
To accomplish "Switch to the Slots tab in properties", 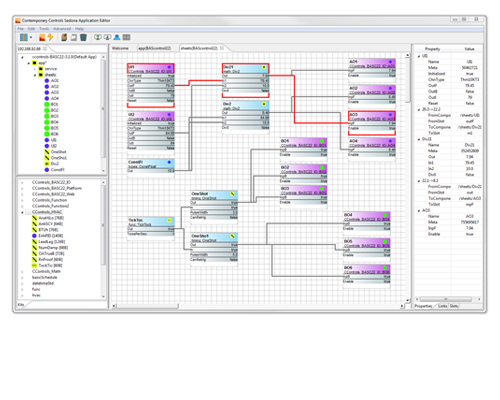I will point(454,306).
